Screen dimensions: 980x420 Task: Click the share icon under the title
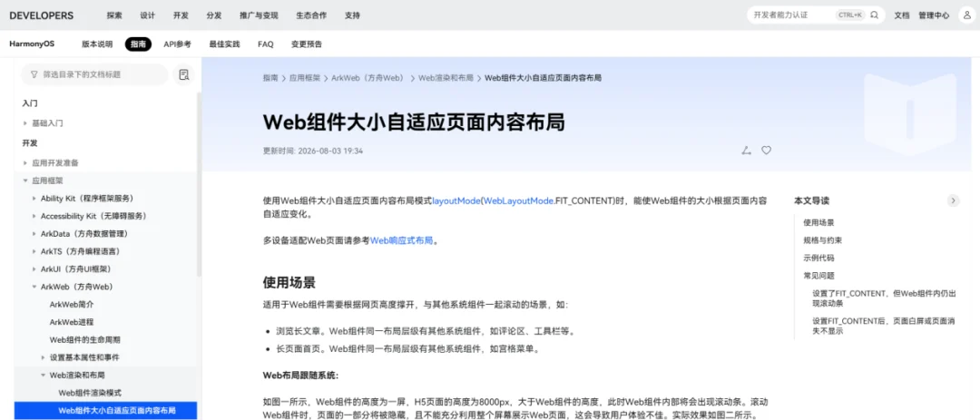[x=746, y=151]
